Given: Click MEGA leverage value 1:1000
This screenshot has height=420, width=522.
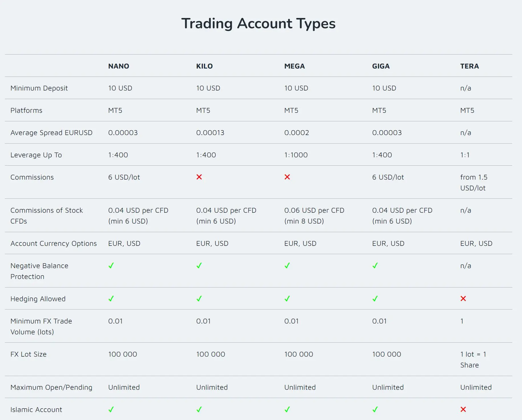Looking at the screenshot, I should [x=296, y=155].
